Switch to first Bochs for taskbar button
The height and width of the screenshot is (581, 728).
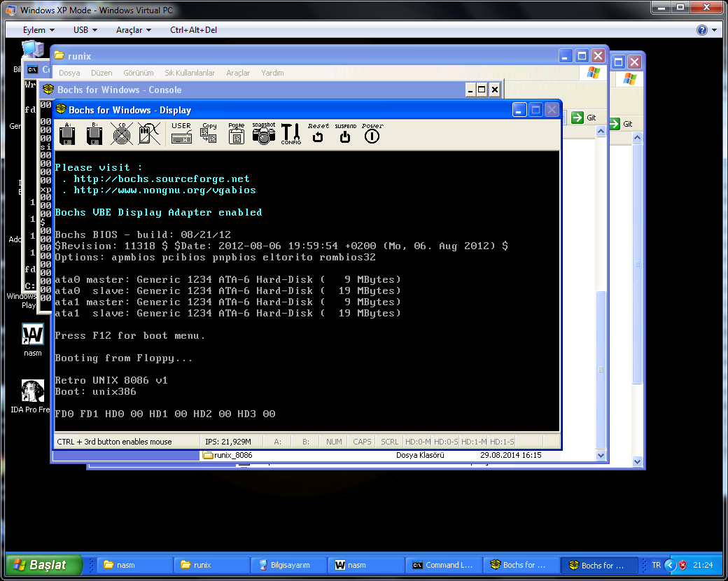[x=520, y=565]
